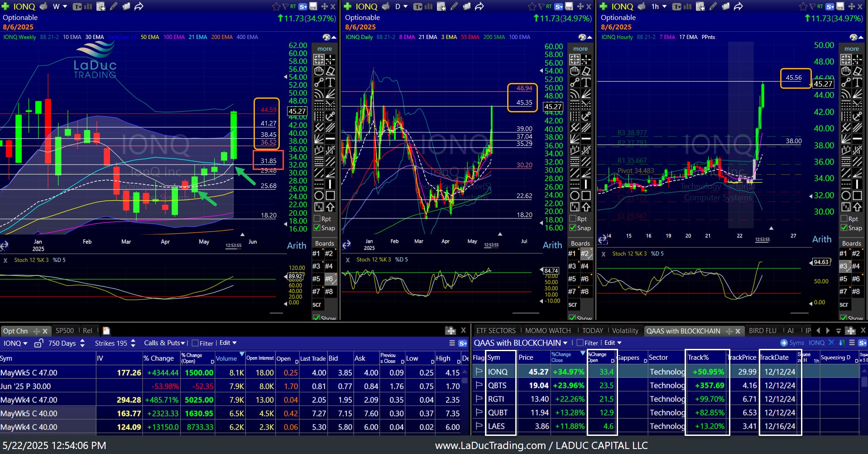Viewport: 868px width, 454px height.
Task: Click the add-indicator grid icon on weekly chart
Action: click(101, 6)
